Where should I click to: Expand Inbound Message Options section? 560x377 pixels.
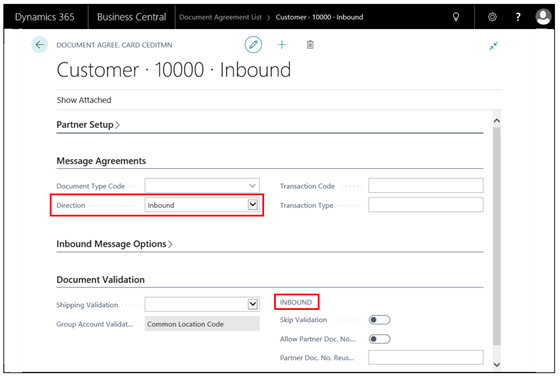114,244
